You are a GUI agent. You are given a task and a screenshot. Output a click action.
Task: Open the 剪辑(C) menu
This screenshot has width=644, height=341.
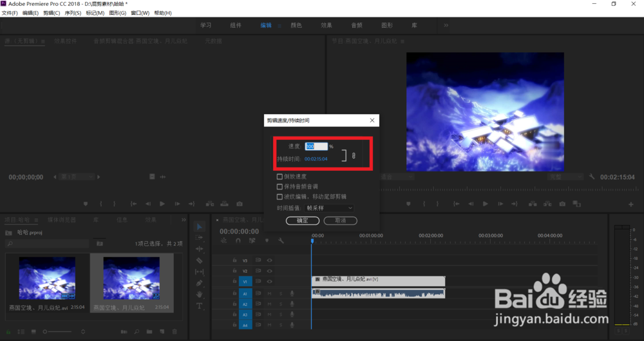(x=52, y=13)
